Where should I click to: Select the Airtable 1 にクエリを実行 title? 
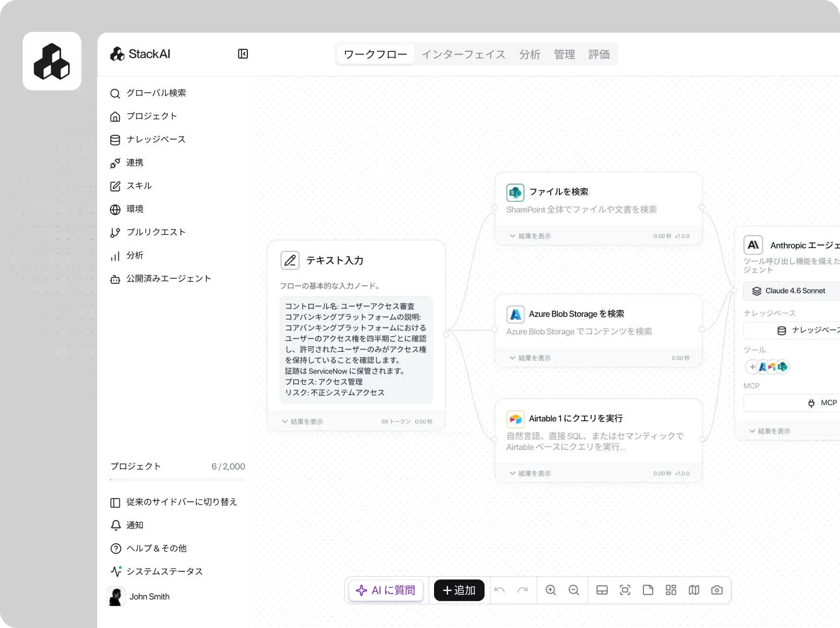click(576, 419)
